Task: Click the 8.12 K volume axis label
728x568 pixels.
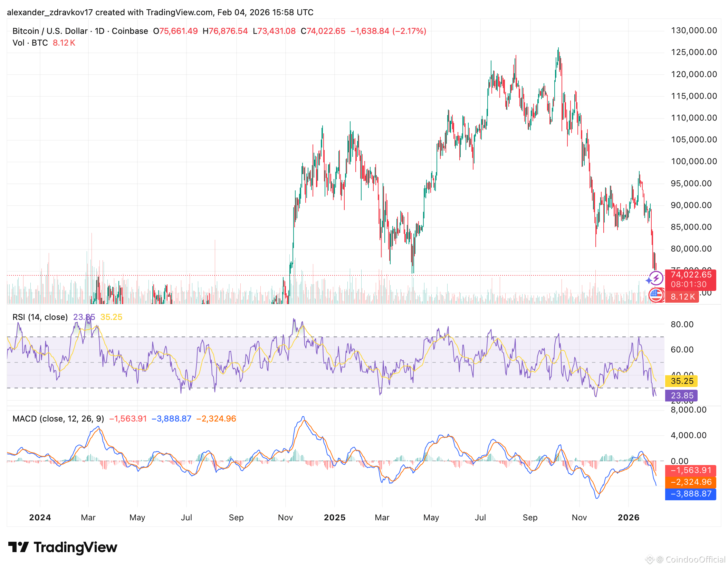Action: point(682,297)
